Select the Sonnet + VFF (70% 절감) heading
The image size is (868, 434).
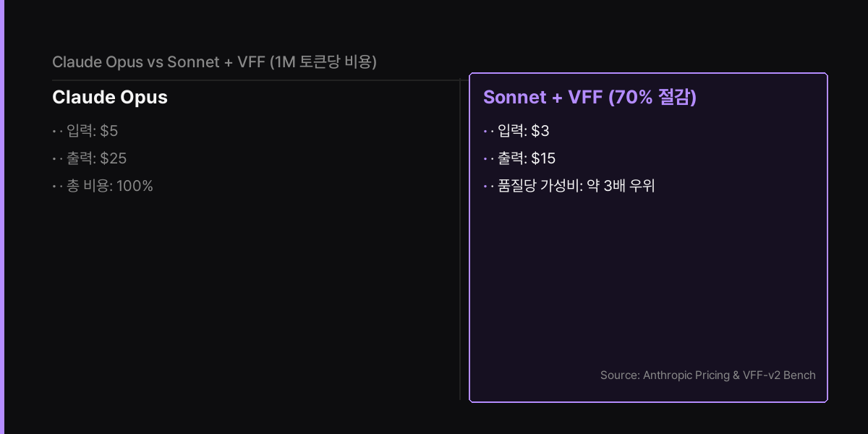click(x=590, y=98)
